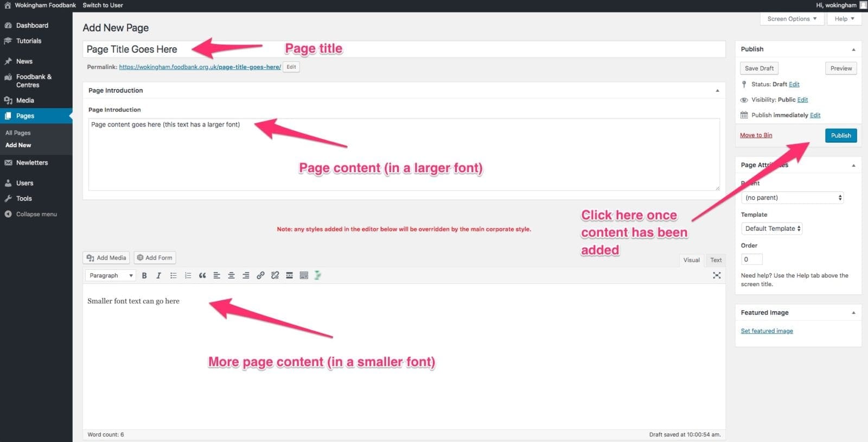Click Add Media button
Image resolution: width=868 pixels, height=442 pixels.
coord(106,258)
